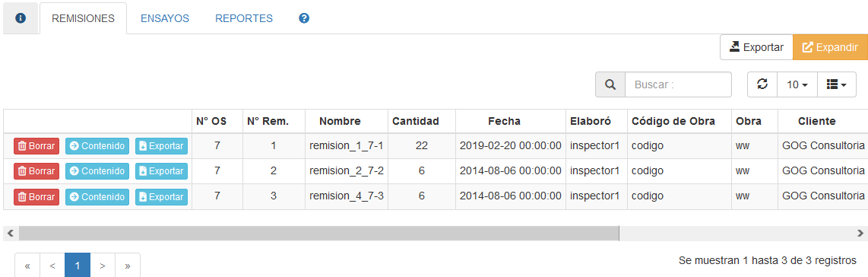The width and height of the screenshot is (868, 277).
Task: Export row remision_1_7-1
Action: [162, 146]
